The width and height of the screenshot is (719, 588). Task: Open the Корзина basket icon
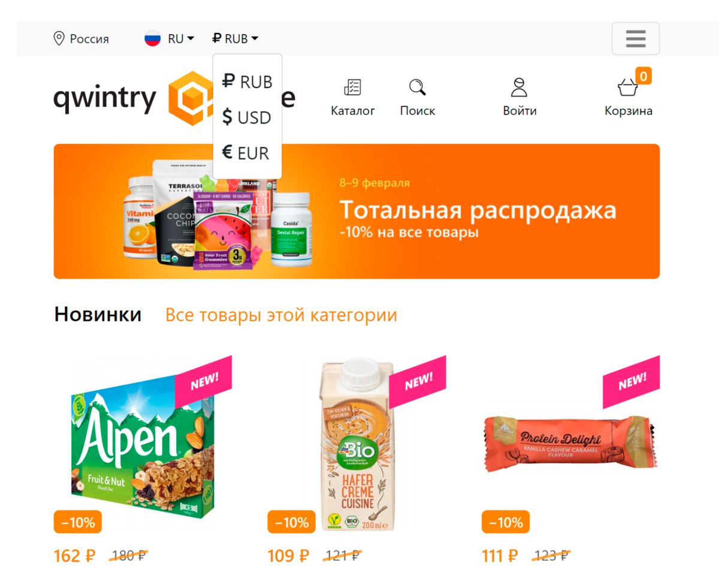[627, 88]
